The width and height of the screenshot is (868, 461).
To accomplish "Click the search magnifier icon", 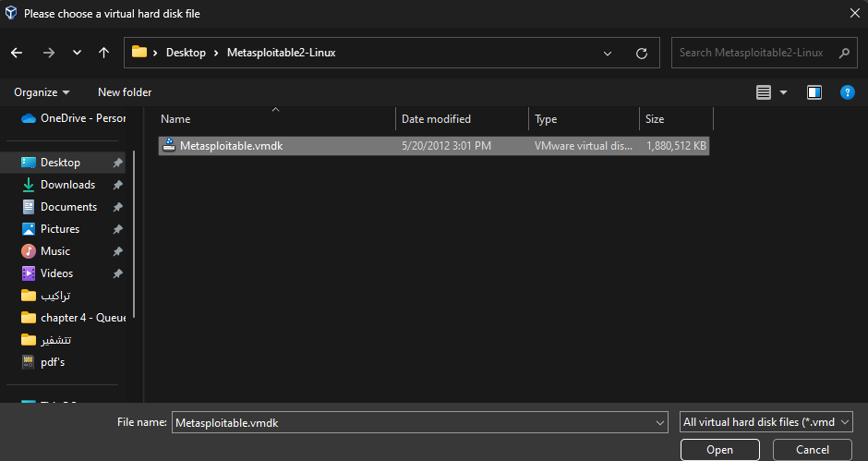I will 844,53.
